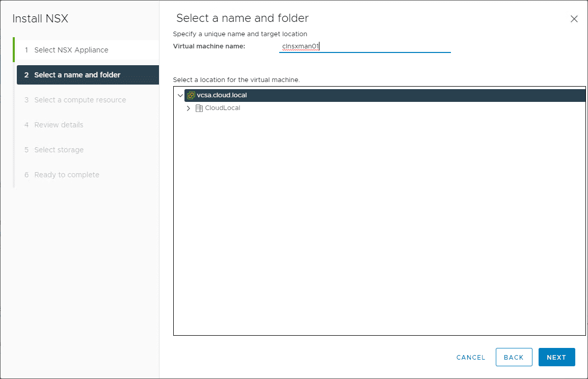The image size is (588, 379).
Task: Click the virtual machine name input field
Action: tap(364, 45)
